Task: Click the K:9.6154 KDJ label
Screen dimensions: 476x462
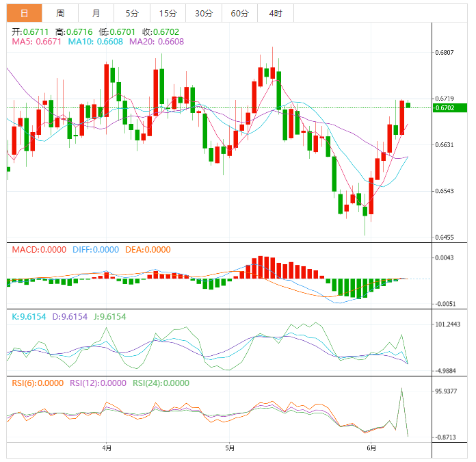Action: coord(29,316)
